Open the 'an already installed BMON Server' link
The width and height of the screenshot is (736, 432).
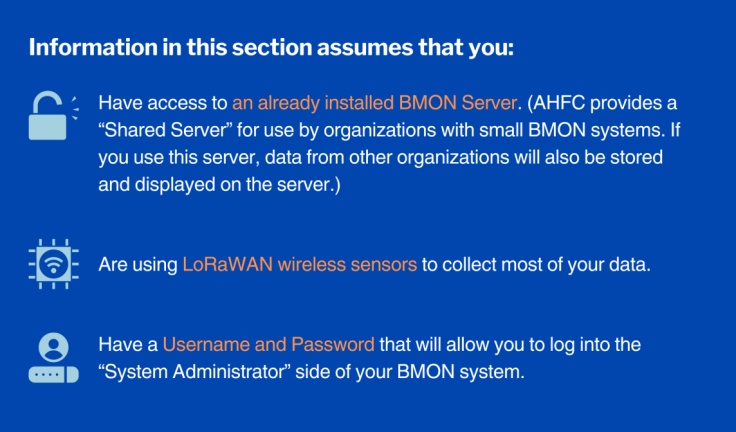[x=375, y=103]
